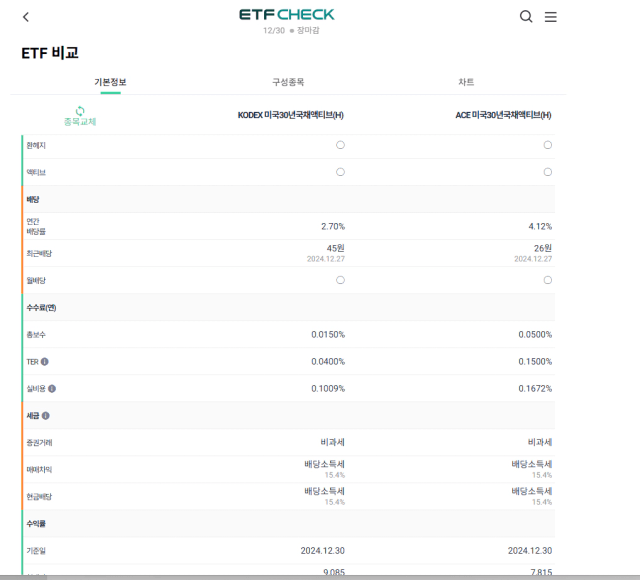Image resolution: width=640 pixels, height=580 pixels.
Task: Click the ETF 비교 page title
Action: [50, 53]
